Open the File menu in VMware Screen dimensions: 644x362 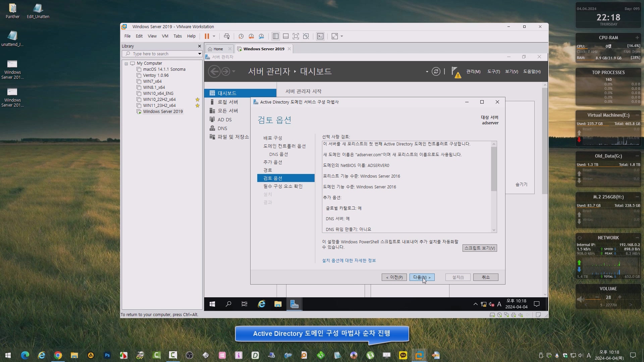click(127, 36)
